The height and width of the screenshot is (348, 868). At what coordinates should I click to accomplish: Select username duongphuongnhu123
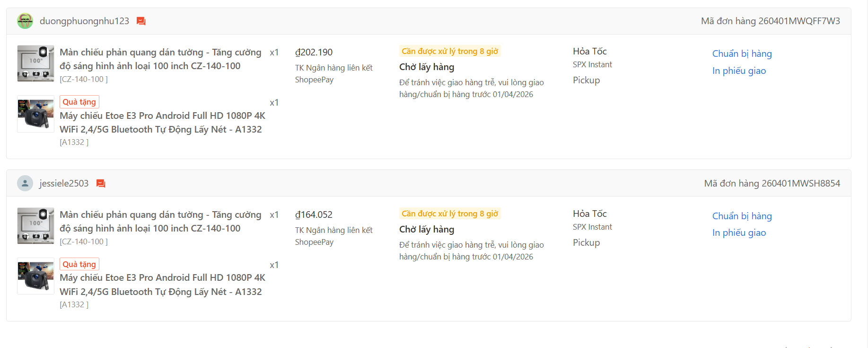[x=84, y=21]
